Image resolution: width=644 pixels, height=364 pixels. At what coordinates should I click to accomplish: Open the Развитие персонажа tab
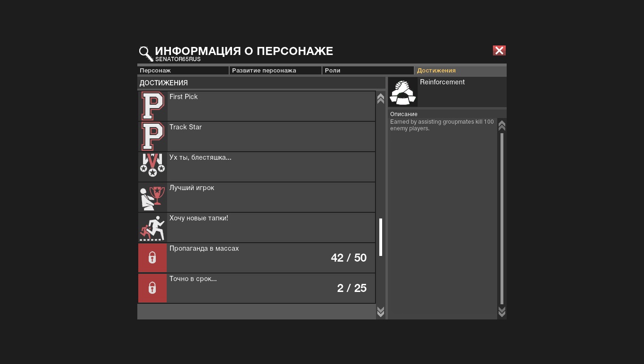tap(276, 71)
